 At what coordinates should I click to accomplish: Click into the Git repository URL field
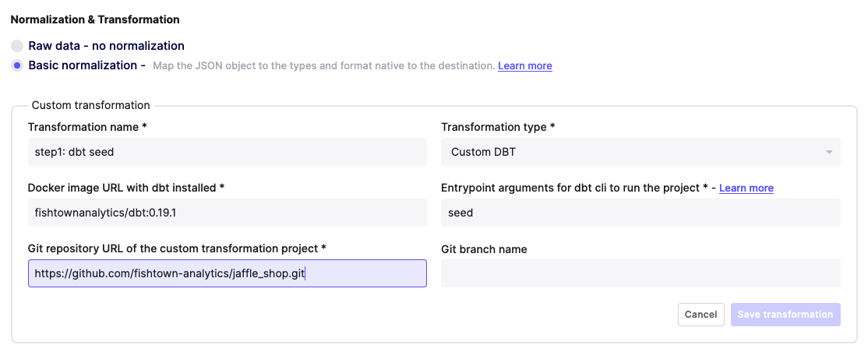pyautogui.click(x=227, y=273)
